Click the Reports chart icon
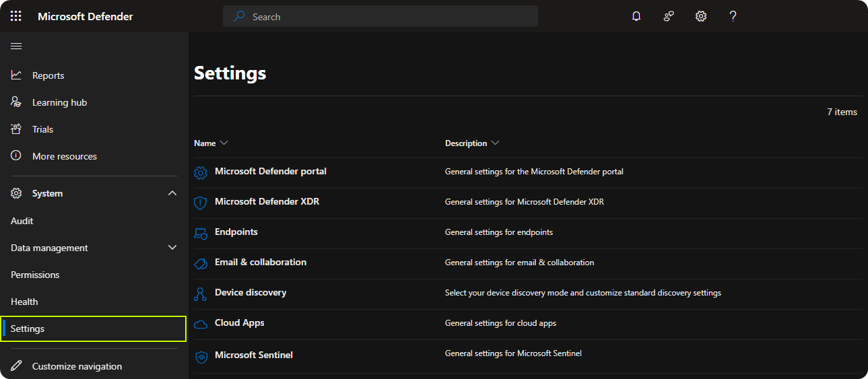 click(16, 75)
